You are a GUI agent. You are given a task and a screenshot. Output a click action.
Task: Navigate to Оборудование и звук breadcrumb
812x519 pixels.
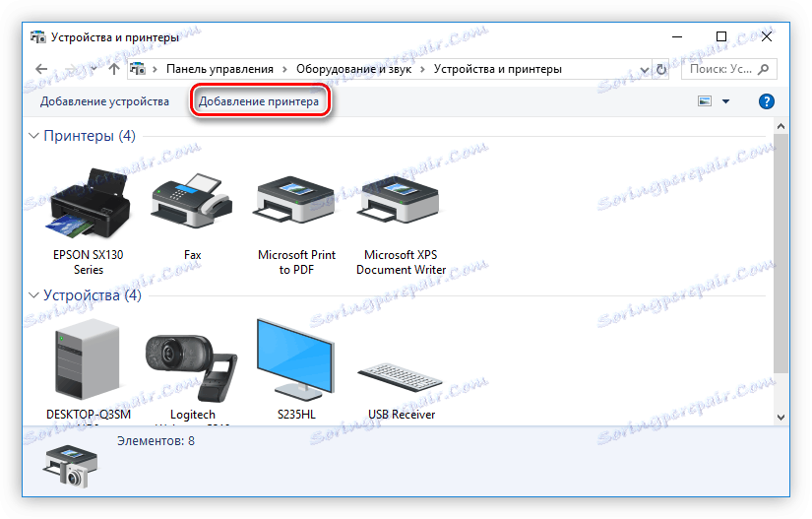(x=353, y=69)
